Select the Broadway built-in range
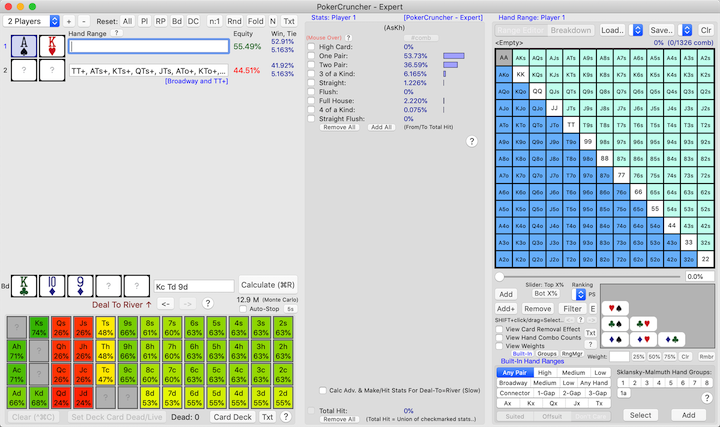720x427 pixels. tap(513, 383)
